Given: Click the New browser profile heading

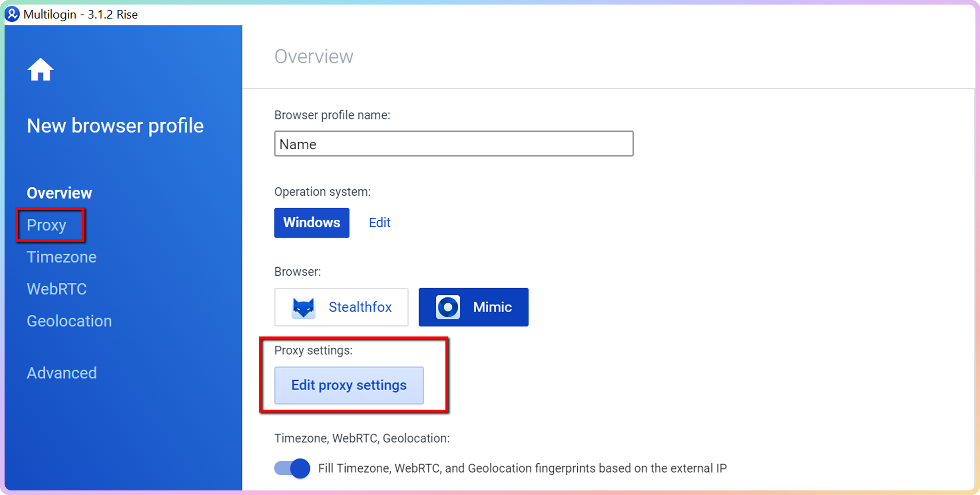Looking at the screenshot, I should tap(115, 126).
